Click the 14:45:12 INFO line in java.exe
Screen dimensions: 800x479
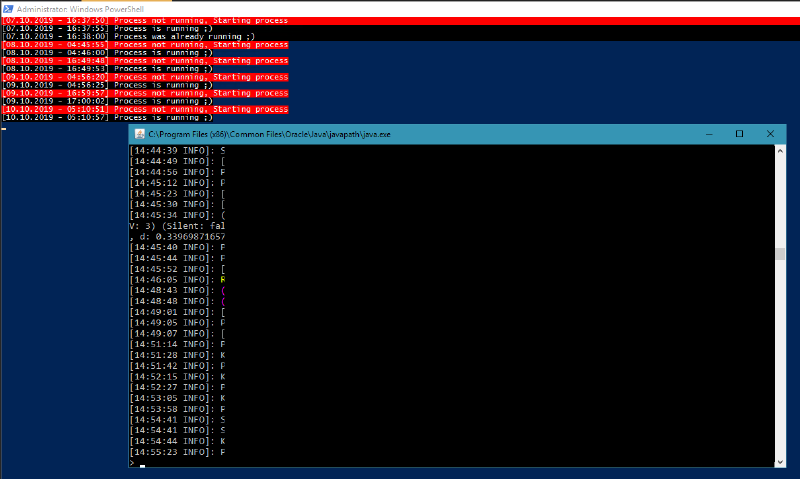pyautogui.click(x=177, y=183)
